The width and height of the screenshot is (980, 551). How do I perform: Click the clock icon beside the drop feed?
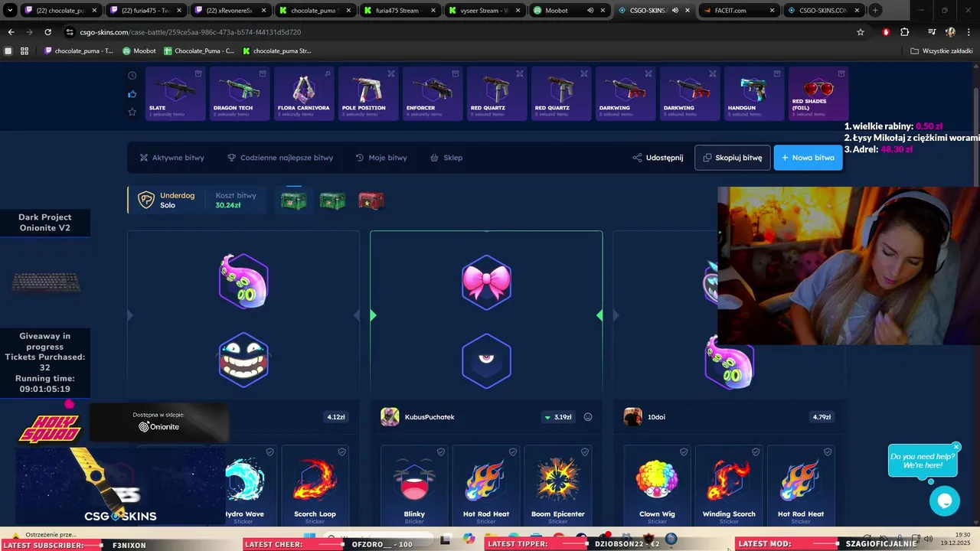(x=132, y=75)
